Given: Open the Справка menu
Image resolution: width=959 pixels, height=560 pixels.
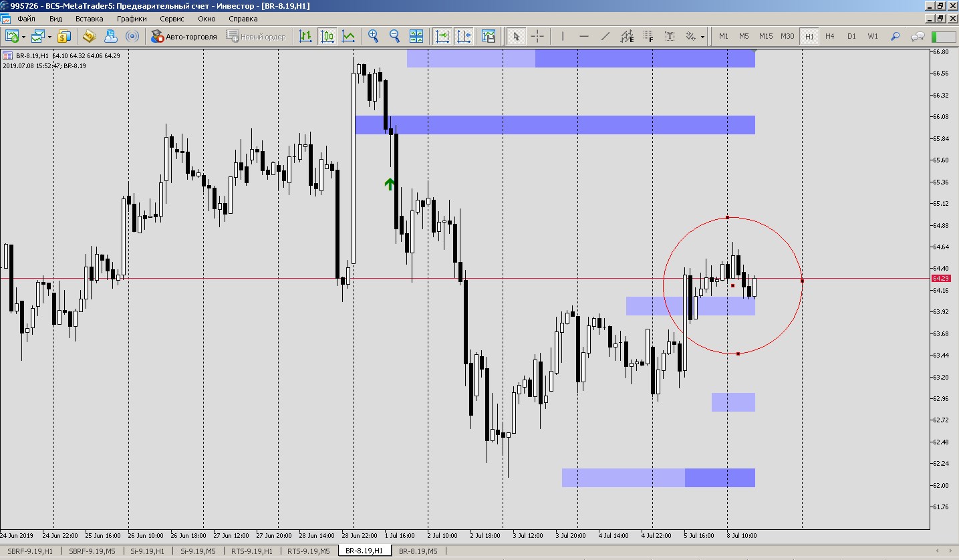Looking at the screenshot, I should (x=243, y=19).
